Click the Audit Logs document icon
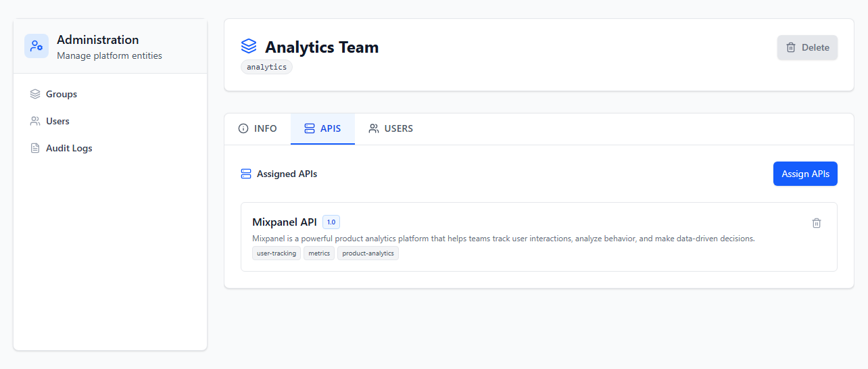The height and width of the screenshot is (369, 868). coord(35,148)
